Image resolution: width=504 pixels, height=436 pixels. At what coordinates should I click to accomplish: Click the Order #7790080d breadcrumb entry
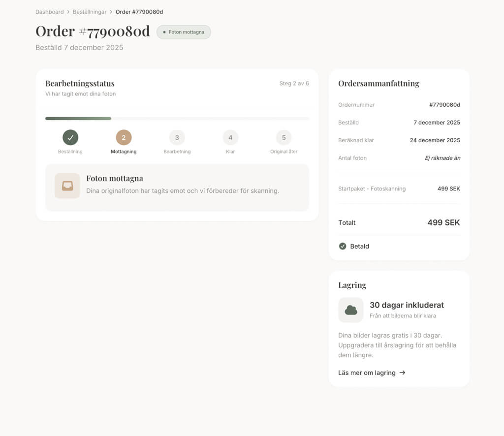pyautogui.click(x=139, y=11)
